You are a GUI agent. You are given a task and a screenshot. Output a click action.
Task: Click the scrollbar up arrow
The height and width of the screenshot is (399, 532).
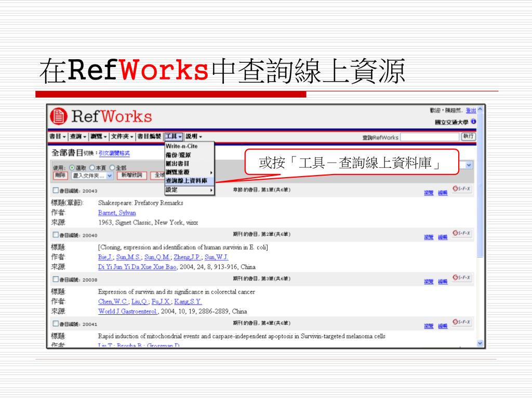click(480, 110)
